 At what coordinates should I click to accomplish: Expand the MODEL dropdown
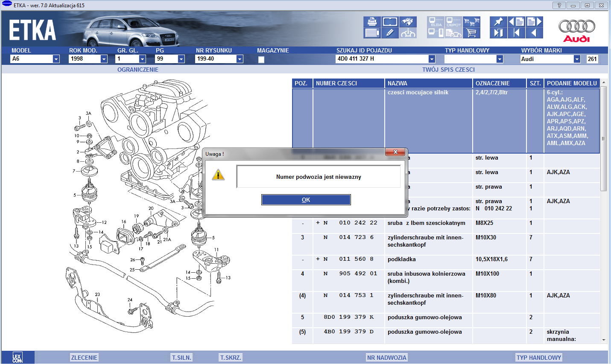pyautogui.click(x=56, y=59)
